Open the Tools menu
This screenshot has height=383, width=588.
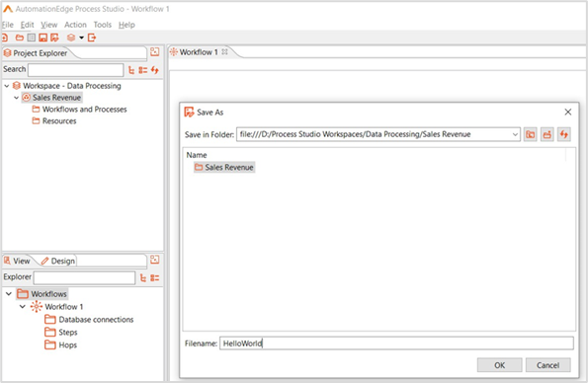tap(103, 25)
